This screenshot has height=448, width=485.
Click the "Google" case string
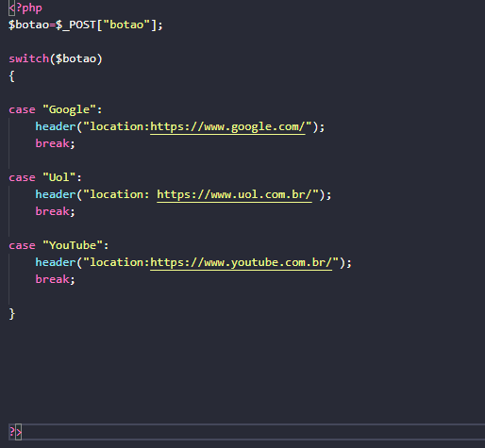69,109
